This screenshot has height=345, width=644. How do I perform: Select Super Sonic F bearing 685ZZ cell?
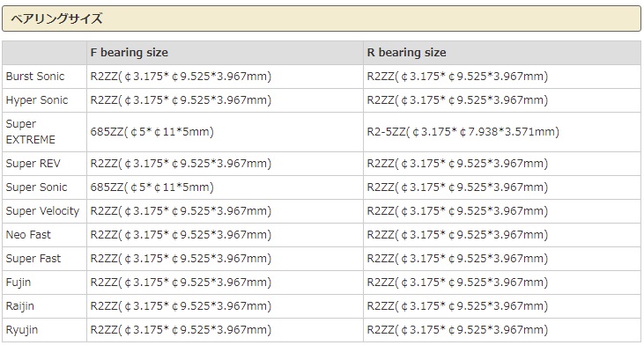pos(225,187)
